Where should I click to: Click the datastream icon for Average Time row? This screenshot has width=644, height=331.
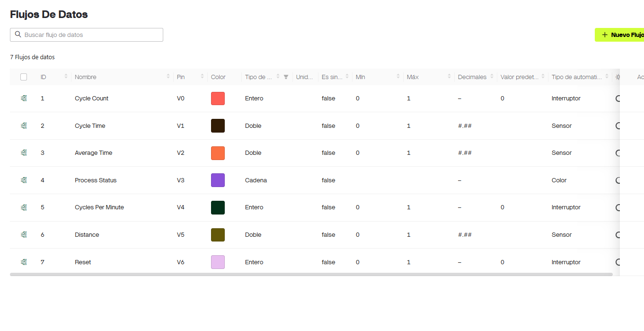(24, 152)
